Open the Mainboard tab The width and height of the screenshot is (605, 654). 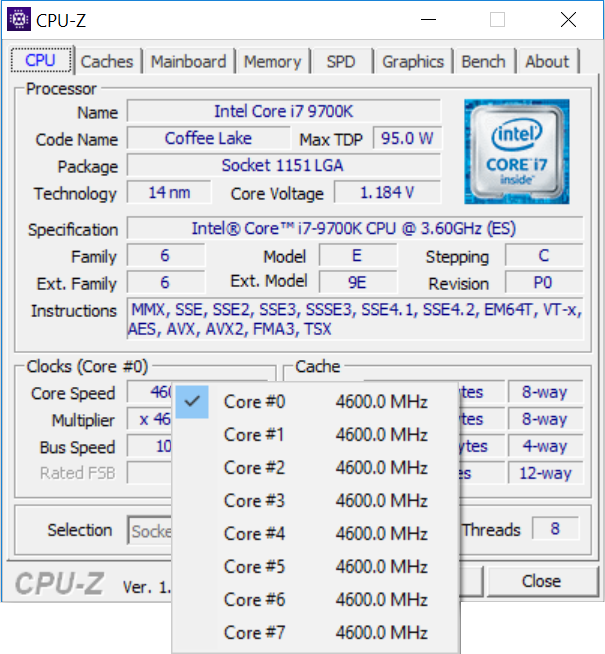188,62
